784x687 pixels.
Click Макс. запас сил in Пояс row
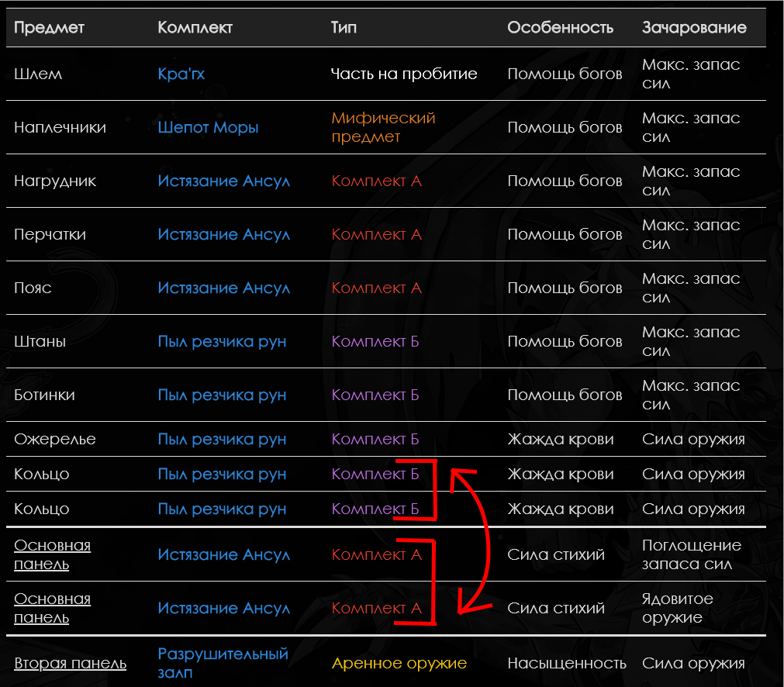[691, 288]
